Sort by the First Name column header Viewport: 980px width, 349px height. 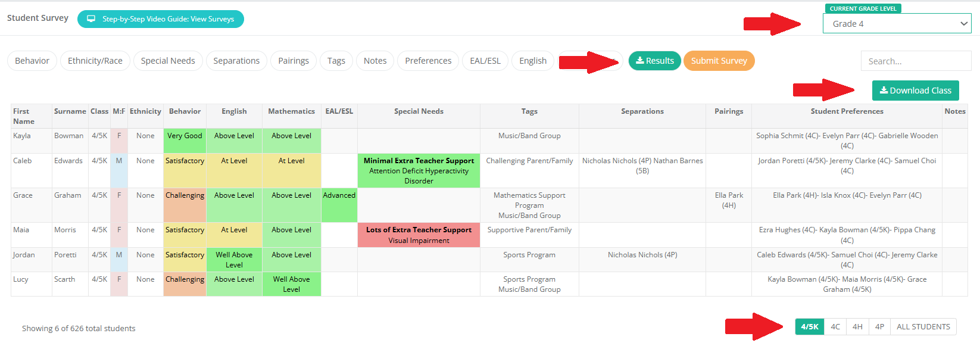pyautogui.click(x=31, y=116)
